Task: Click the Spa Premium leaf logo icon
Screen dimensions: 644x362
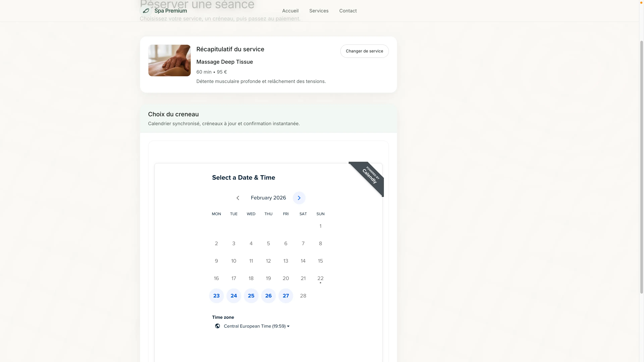Action: point(146,11)
